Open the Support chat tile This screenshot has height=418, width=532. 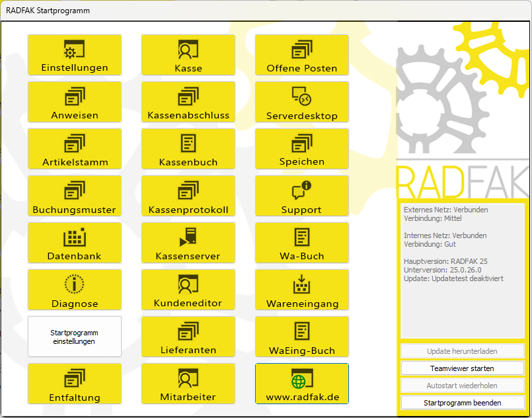(x=302, y=196)
